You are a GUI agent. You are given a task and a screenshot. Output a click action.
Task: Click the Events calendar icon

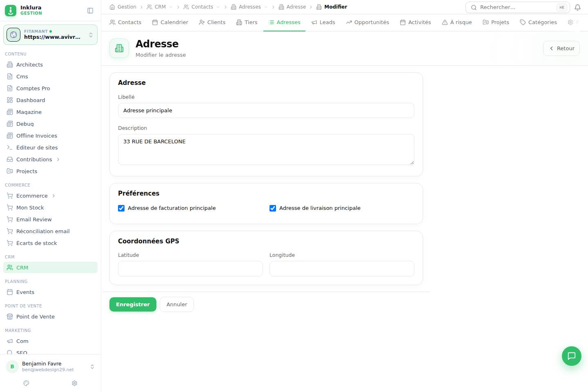(10, 292)
